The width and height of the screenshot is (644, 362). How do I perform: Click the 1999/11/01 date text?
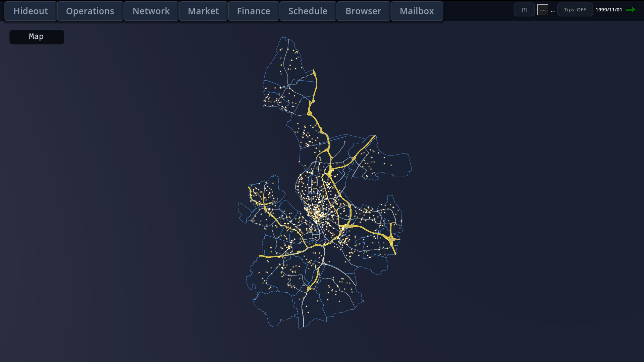(x=608, y=10)
